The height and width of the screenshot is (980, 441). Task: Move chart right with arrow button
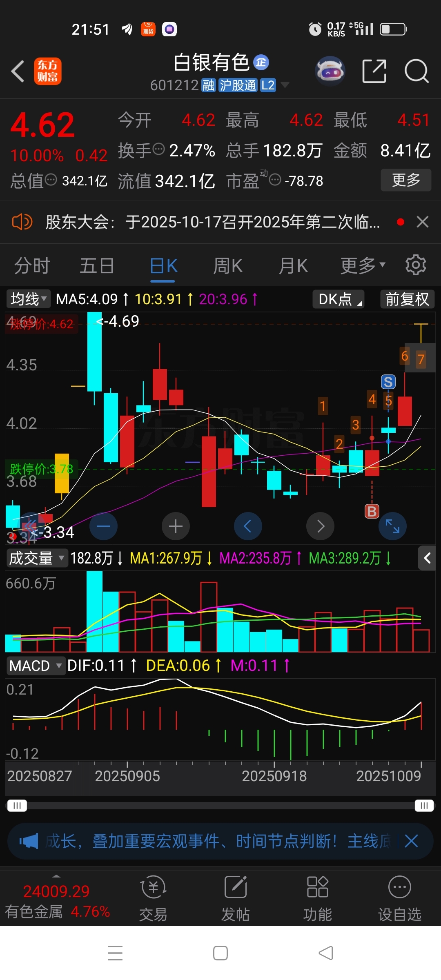(x=321, y=526)
